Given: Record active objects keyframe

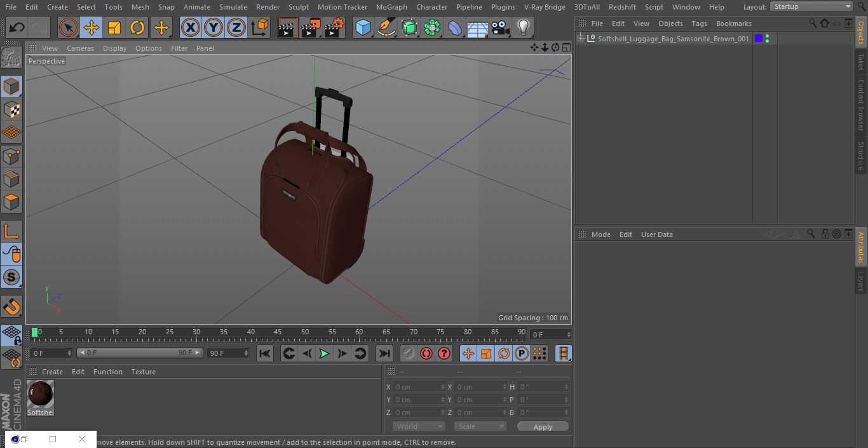Looking at the screenshot, I should click(x=409, y=353).
